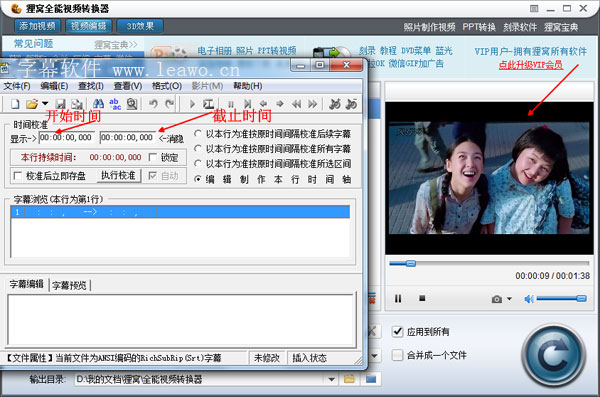Toggle the 锁定 checkbox
600x397 pixels.
pos(153,157)
